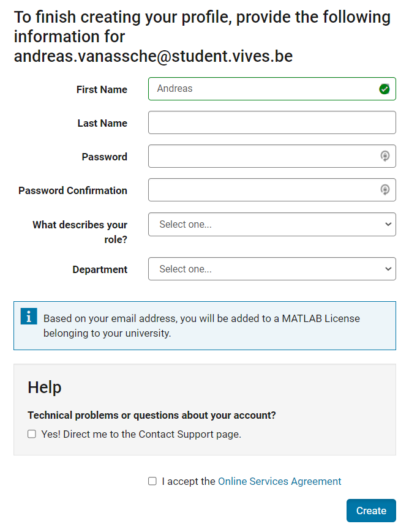Click the Password Confirmation label
The image size is (409, 532).
coord(73,190)
